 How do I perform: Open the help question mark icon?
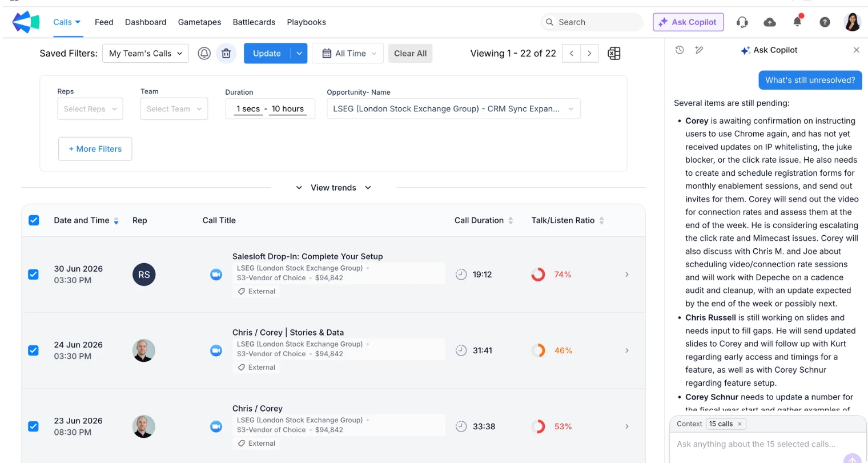[x=825, y=22]
